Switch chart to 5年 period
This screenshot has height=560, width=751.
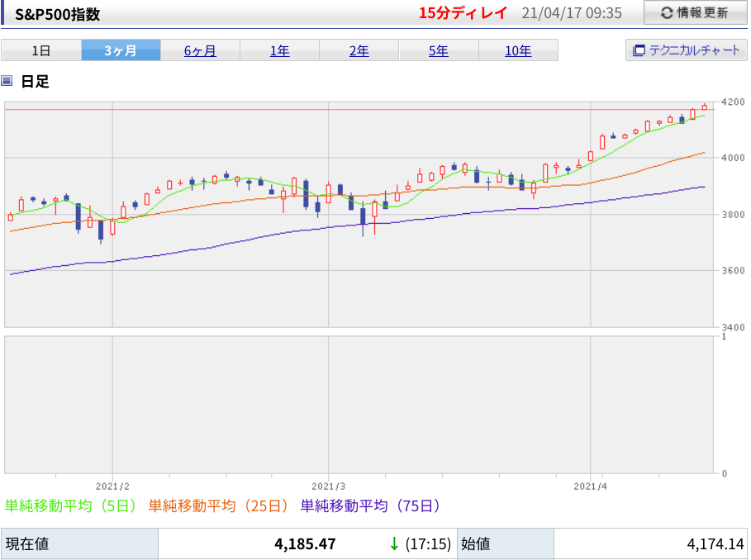pos(438,50)
